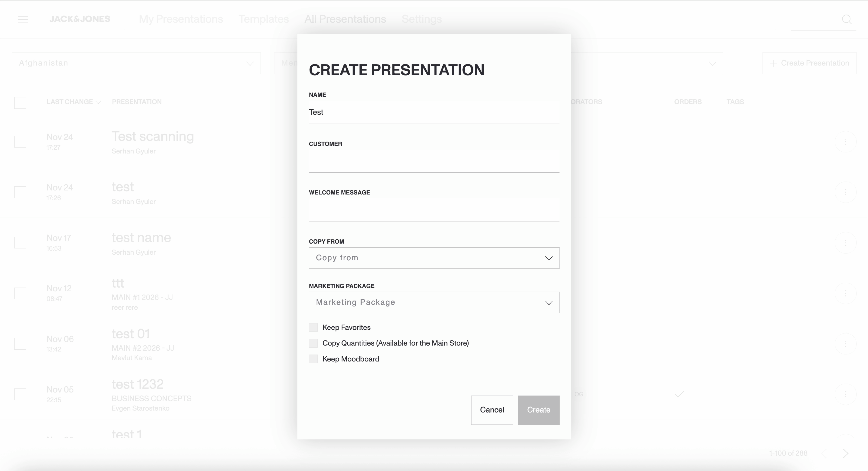Check Copy Quantities option
868x471 pixels.
click(313, 343)
